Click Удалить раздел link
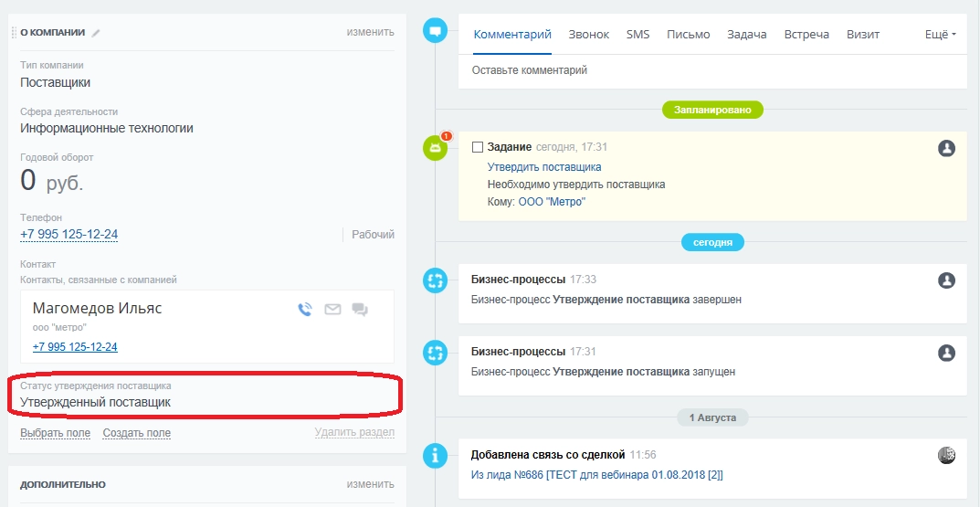Image resolution: width=980 pixels, height=507 pixels. (x=354, y=432)
